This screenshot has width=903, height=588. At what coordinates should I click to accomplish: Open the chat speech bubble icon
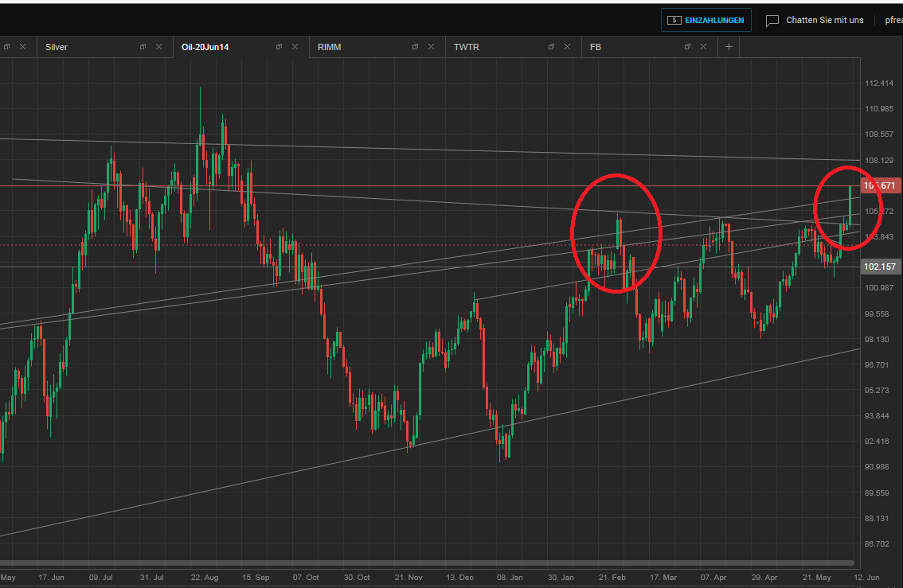tap(772, 20)
